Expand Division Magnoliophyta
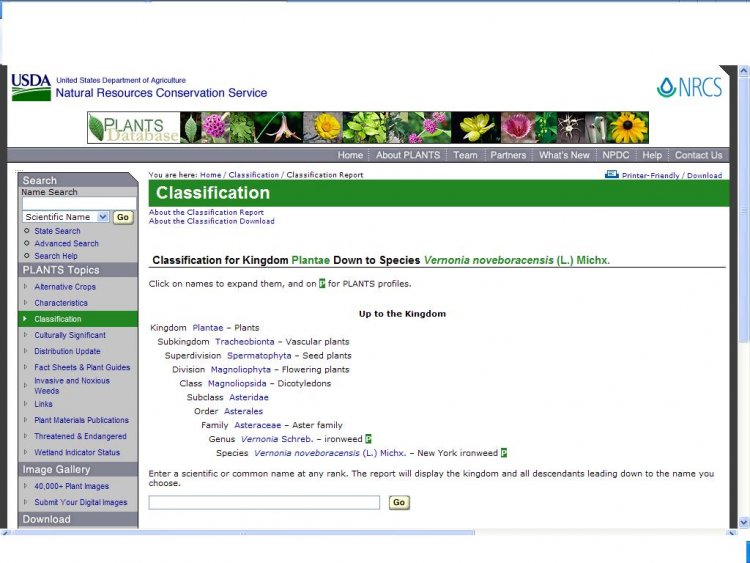Screen dimensions: 750x563 click(241, 370)
